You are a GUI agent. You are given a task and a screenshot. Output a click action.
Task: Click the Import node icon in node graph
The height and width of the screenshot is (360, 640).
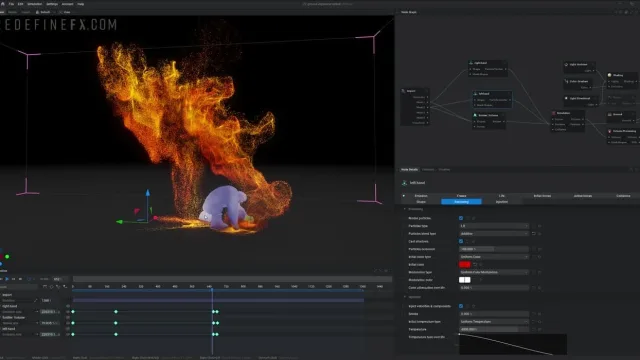pyautogui.click(x=404, y=91)
